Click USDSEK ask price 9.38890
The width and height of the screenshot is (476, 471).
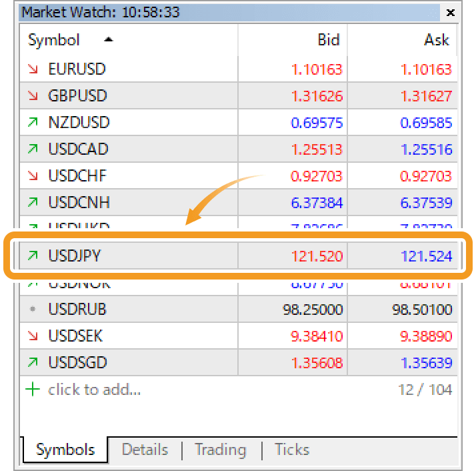[426, 337]
